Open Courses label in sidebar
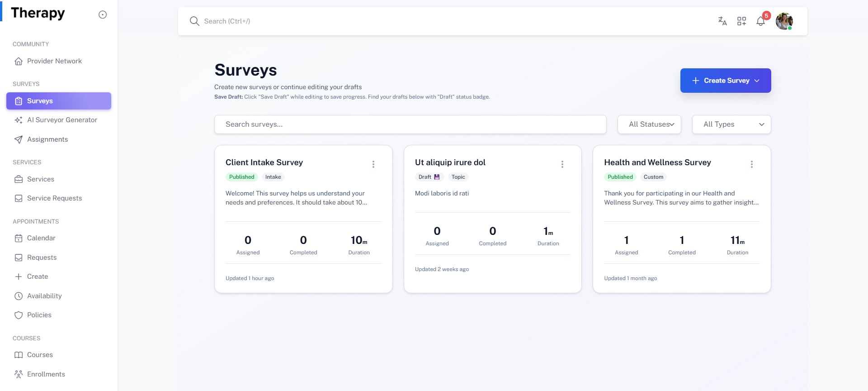868x391 pixels. [40, 355]
